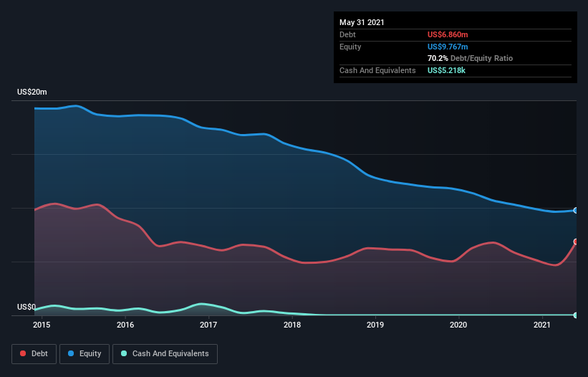Select the 2019 x-axis label
Viewport: 588px width, 377px height.
375,325
